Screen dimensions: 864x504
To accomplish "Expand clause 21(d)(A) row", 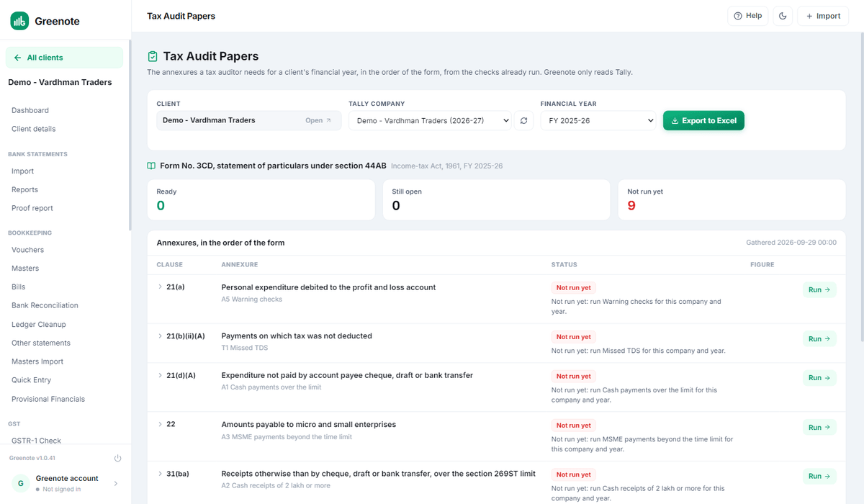I will 161,375.
